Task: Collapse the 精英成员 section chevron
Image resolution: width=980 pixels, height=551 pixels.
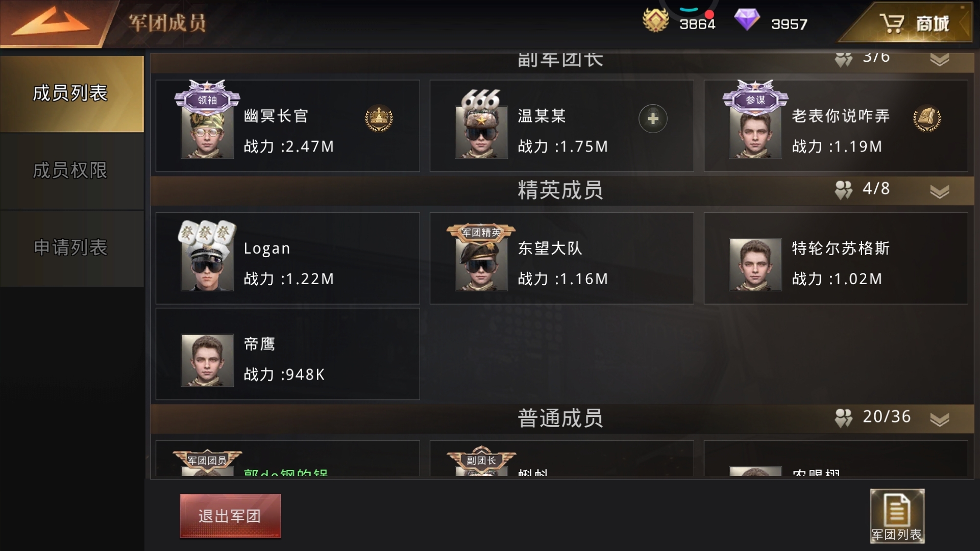Action: point(939,191)
